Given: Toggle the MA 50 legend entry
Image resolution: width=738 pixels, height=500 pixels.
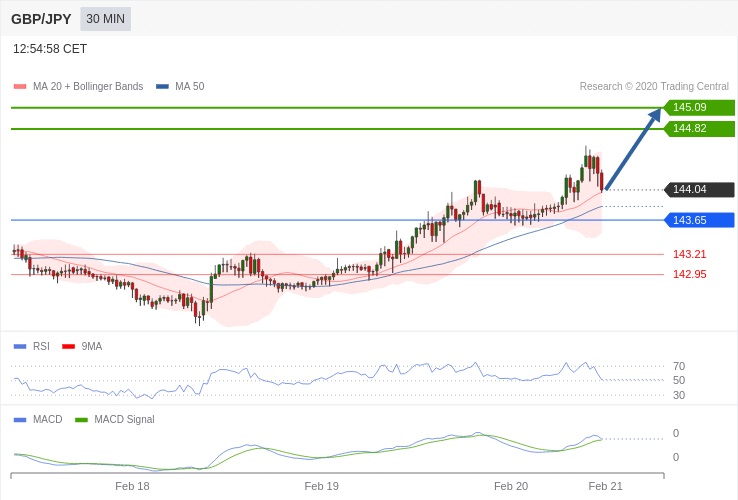Looking at the screenshot, I should 180,87.
